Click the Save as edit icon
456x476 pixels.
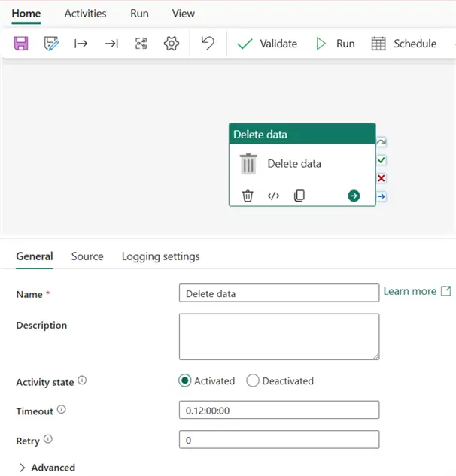pyautogui.click(x=50, y=44)
